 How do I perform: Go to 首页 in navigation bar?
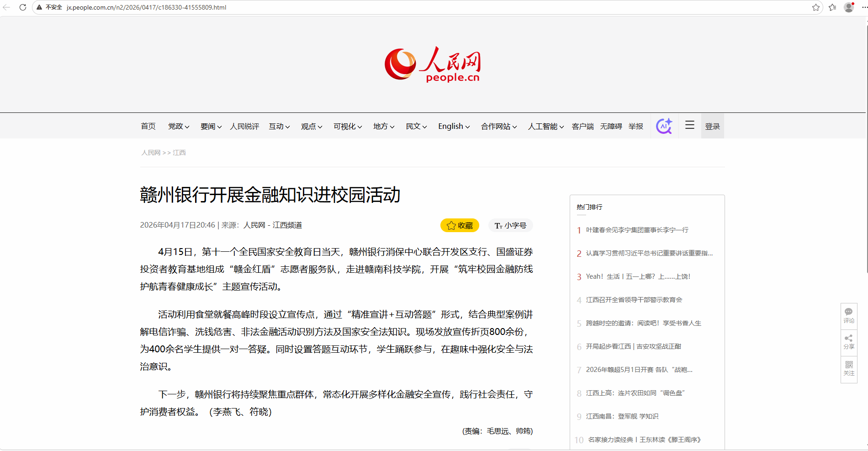(148, 127)
